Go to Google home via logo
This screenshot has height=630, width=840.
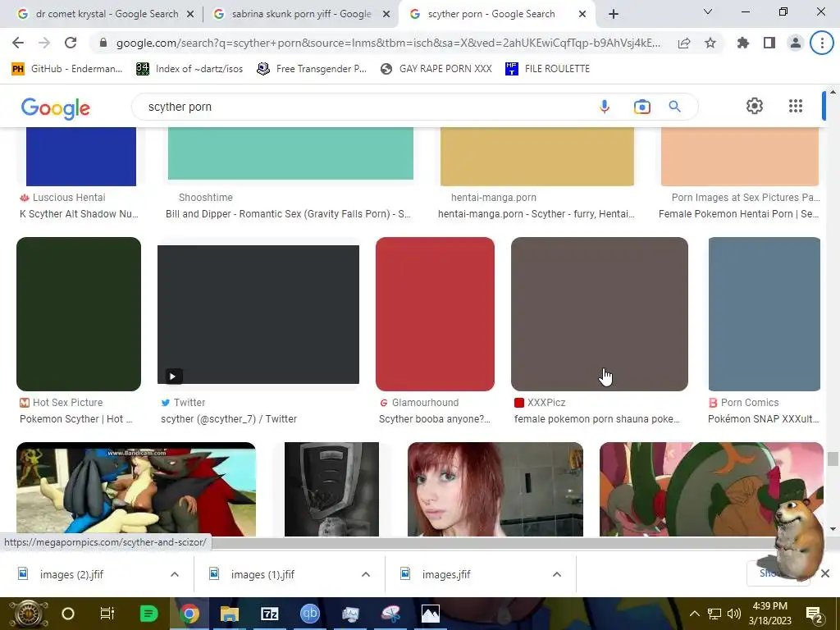56,108
